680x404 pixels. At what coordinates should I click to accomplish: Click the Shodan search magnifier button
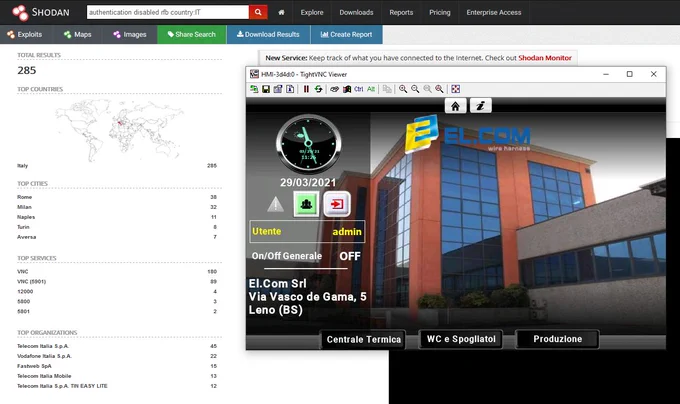258,12
